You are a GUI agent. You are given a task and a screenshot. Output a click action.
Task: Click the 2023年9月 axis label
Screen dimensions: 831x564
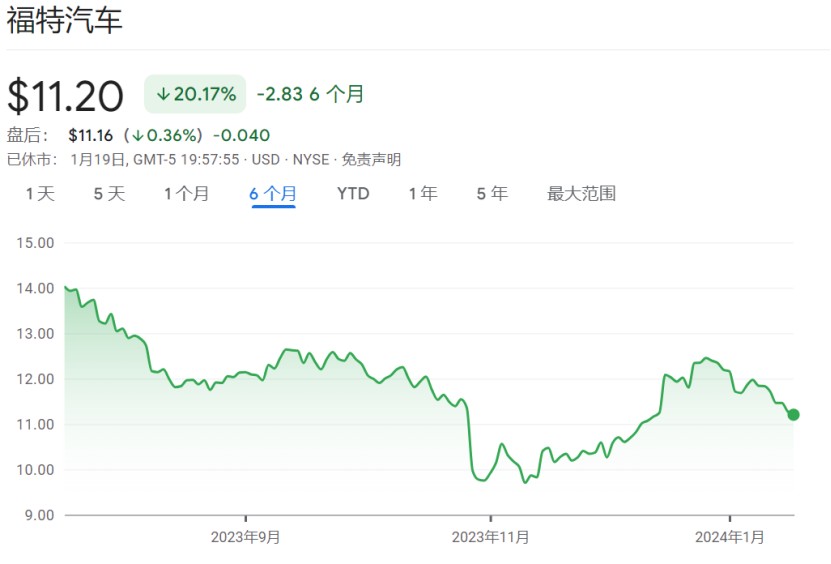click(245, 537)
